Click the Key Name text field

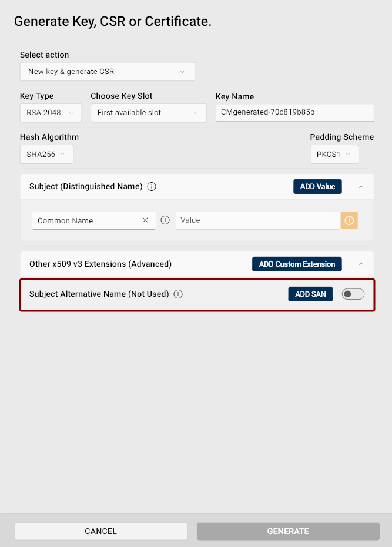294,112
